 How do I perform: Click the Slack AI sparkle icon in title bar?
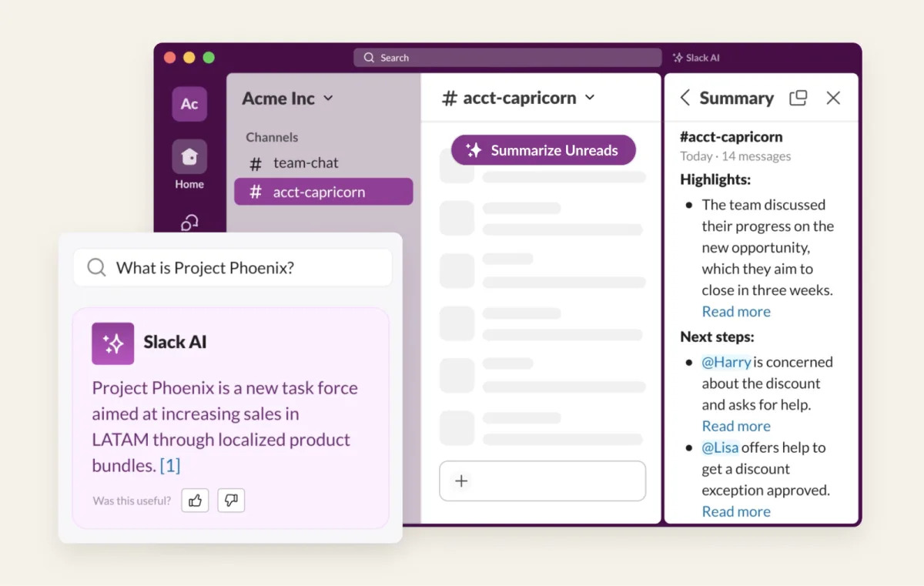[678, 58]
